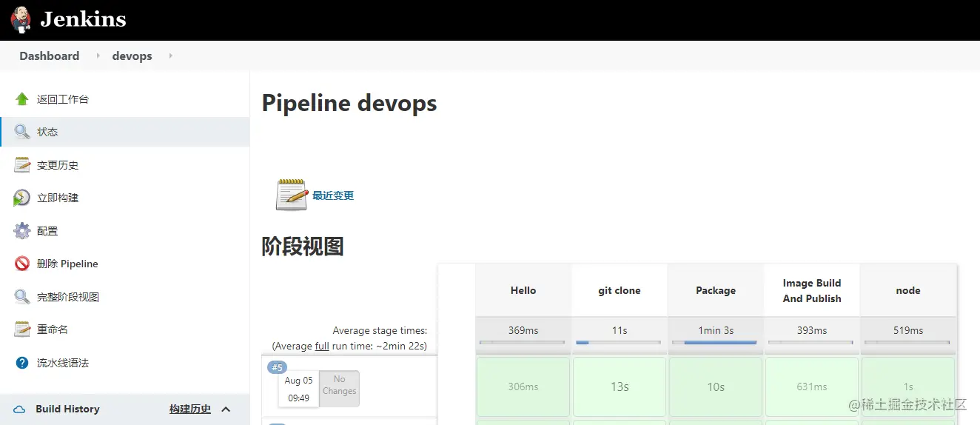
Task: Click the magnifier icon beside 完整阶段视图
Action: (x=22, y=297)
